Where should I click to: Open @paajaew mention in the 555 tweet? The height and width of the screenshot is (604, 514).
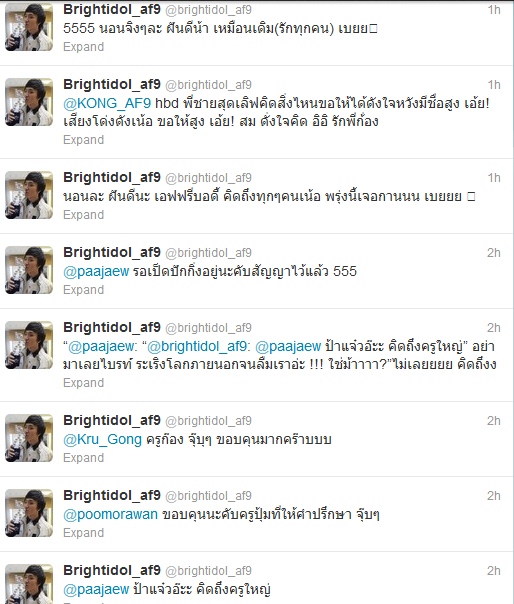(96, 272)
